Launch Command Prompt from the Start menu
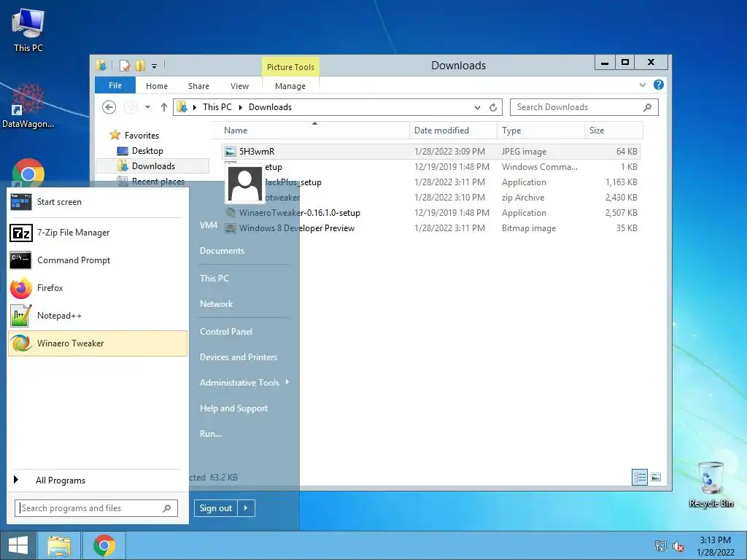 click(97, 260)
